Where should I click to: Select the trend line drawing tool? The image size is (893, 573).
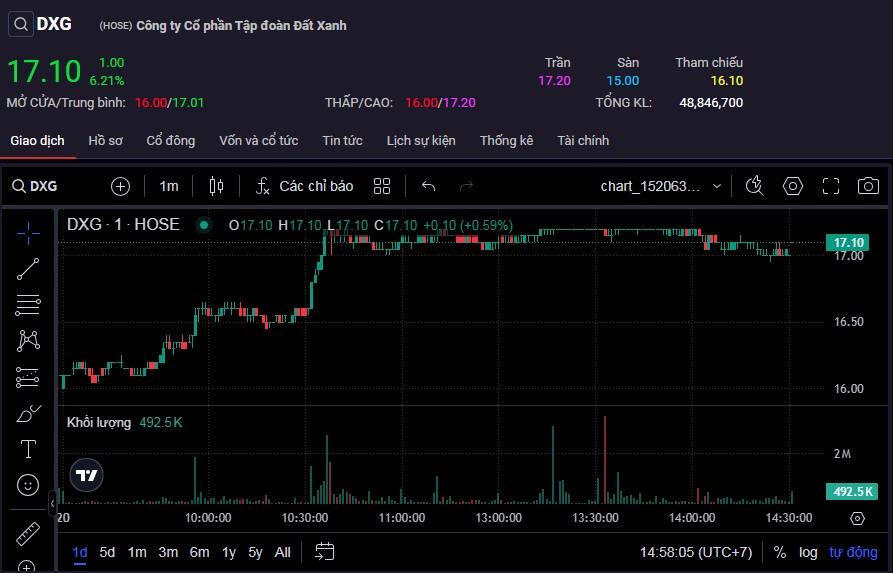(x=28, y=268)
